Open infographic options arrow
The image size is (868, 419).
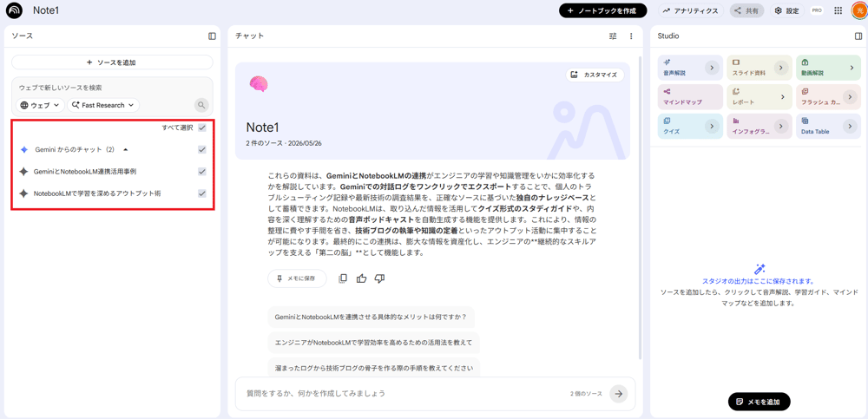coord(781,126)
